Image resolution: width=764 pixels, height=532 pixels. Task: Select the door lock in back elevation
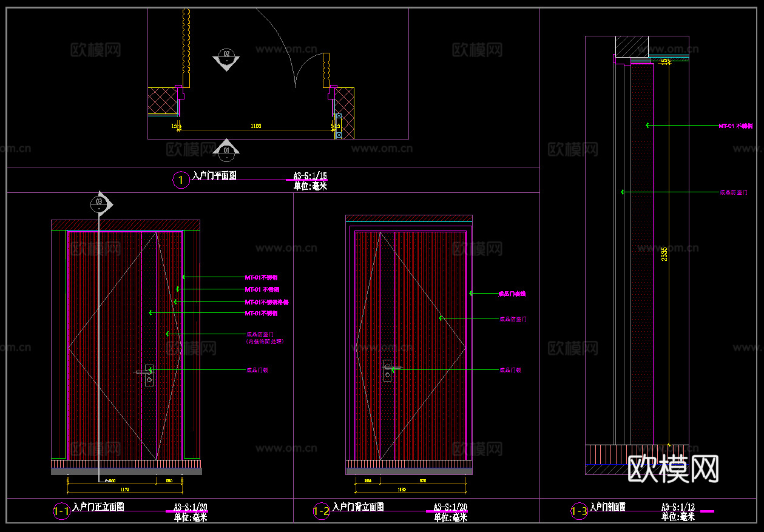point(387,370)
